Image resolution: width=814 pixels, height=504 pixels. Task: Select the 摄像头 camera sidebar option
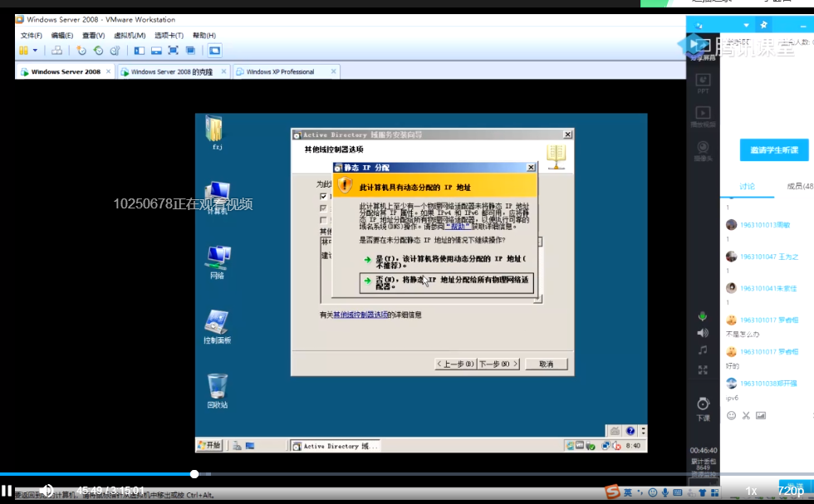pos(703,151)
